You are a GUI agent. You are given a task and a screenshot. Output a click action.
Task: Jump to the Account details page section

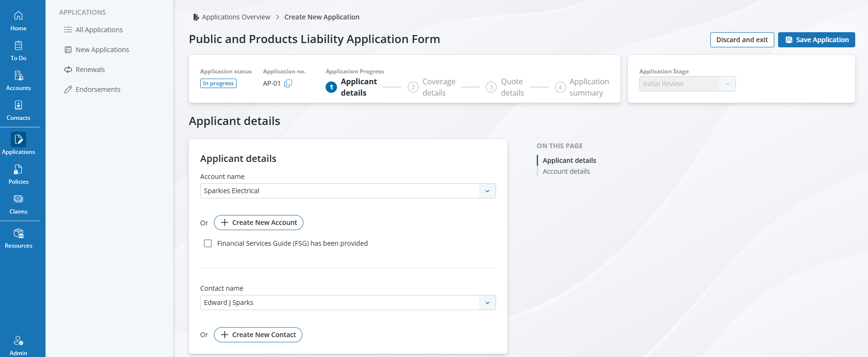click(x=566, y=171)
